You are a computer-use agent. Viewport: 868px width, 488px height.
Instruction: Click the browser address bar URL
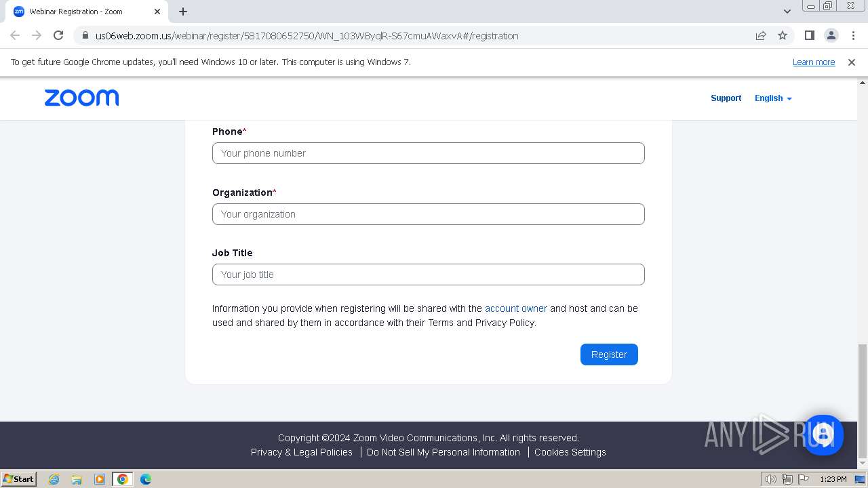tap(307, 36)
